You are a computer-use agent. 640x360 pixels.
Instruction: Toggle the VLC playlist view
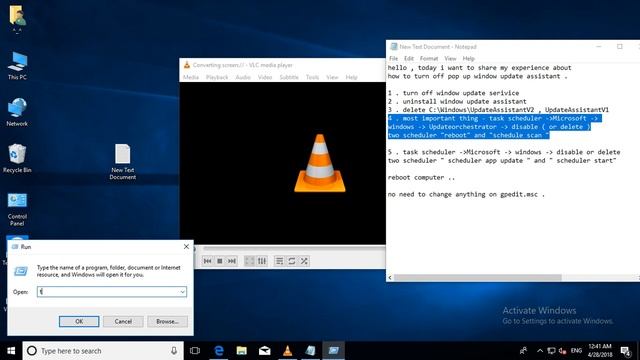tap(279, 261)
